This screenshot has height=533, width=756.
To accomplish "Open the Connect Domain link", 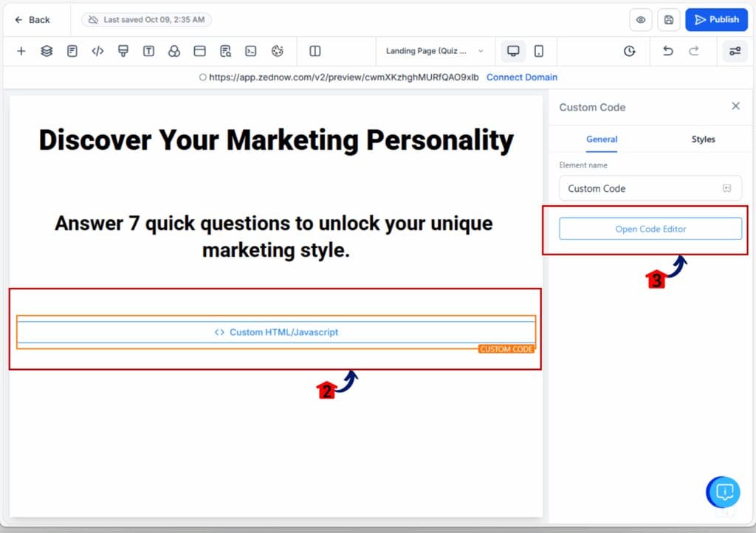I will (522, 77).
